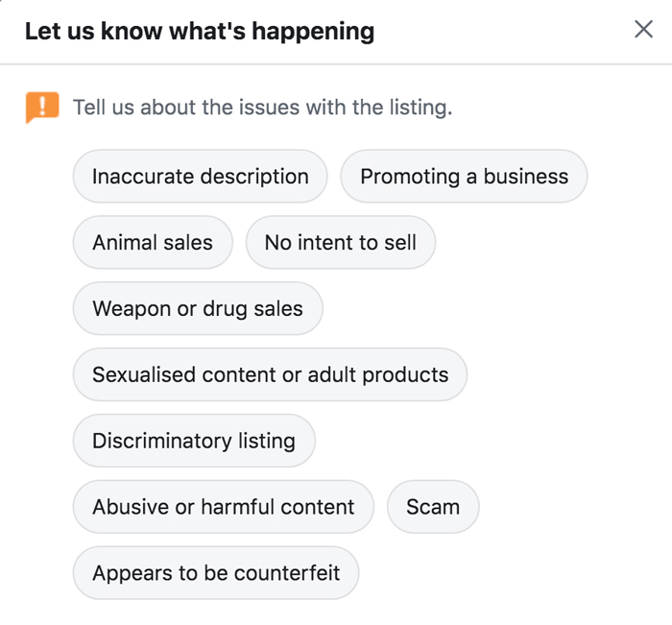
Task: Click the "Tell us about the issues" text
Action: pos(262,108)
